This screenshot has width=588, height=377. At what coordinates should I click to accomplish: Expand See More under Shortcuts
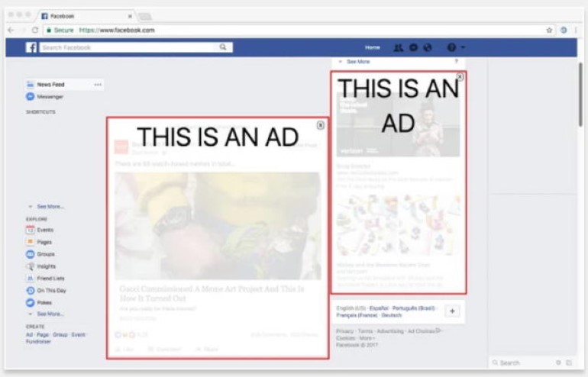pyautogui.click(x=50, y=207)
